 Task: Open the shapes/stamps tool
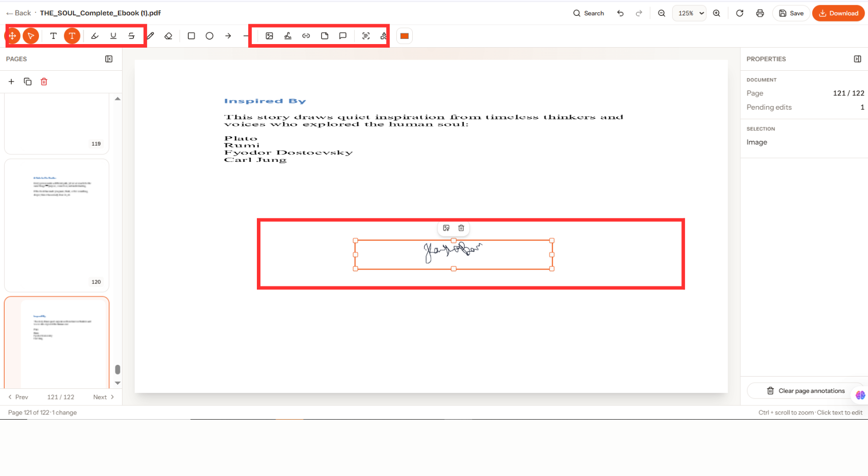point(383,36)
